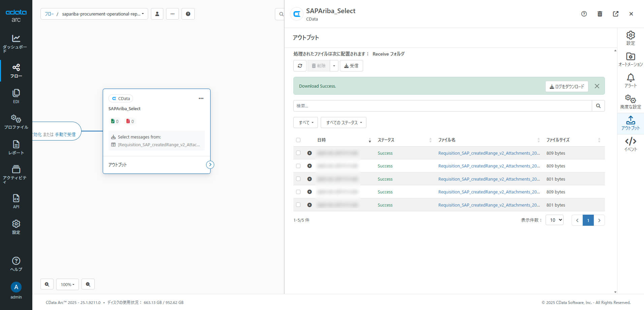Screen dimensions: 644x310
Task: Open the flow name breadcrumb dropdown
Action: (103, 14)
